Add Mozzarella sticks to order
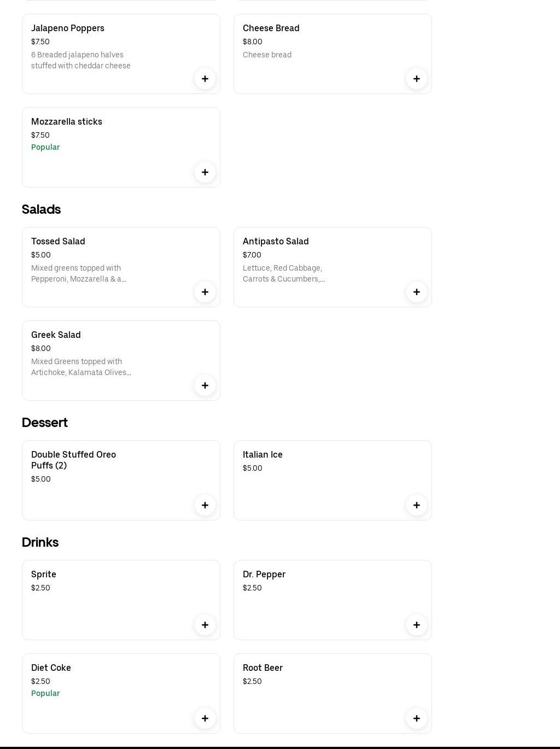Image resolution: width=560 pixels, height=749 pixels. coord(205,172)
